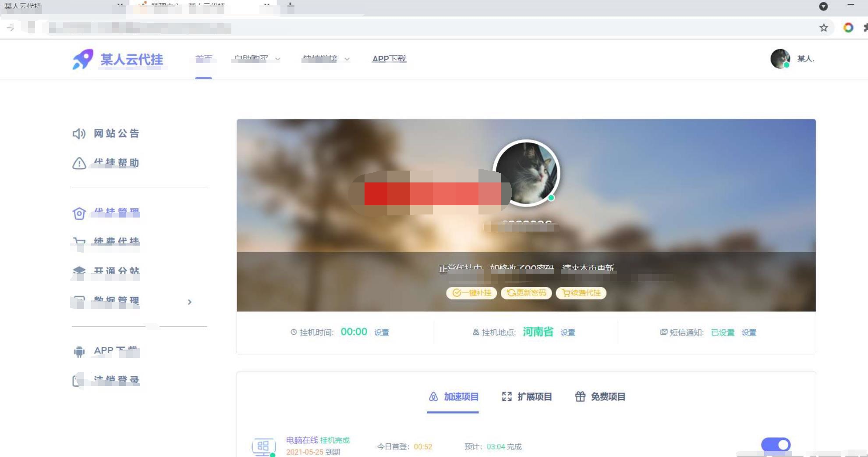
Task: Toggle the 电脑在线 switch off
Action: tap(776, 445)
